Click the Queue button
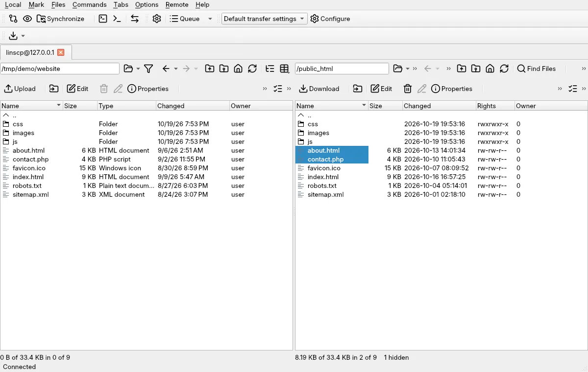Viewport: 588px width, 372px height. [x=184, y=19]
